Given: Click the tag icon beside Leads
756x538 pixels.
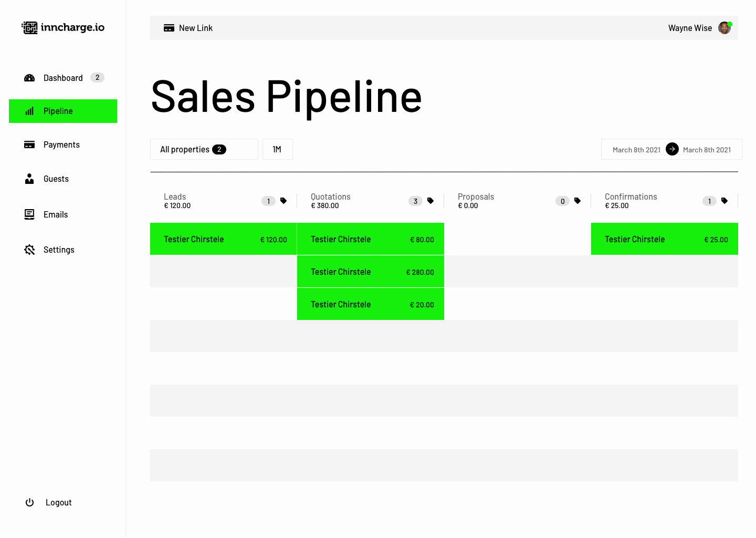Looking at the screenshot, I should pyautogui.click(x=283, y=201).
